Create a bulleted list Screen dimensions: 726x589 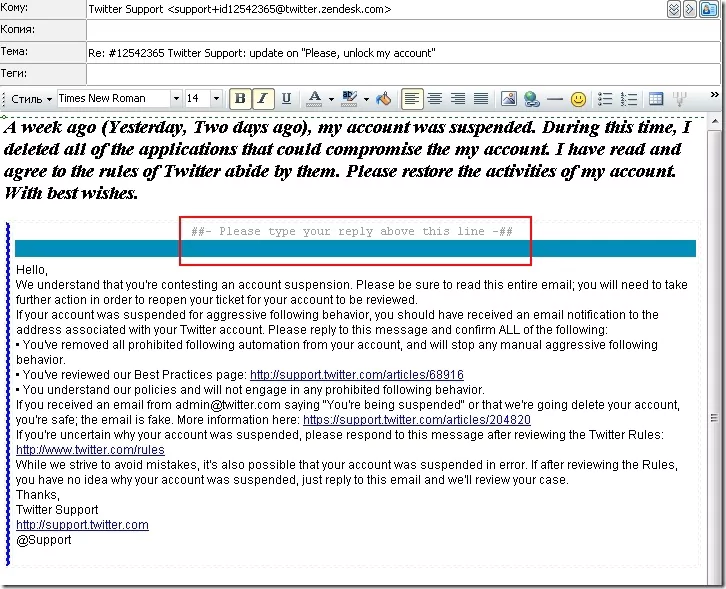pyautogui.click(x=605, y=99)
